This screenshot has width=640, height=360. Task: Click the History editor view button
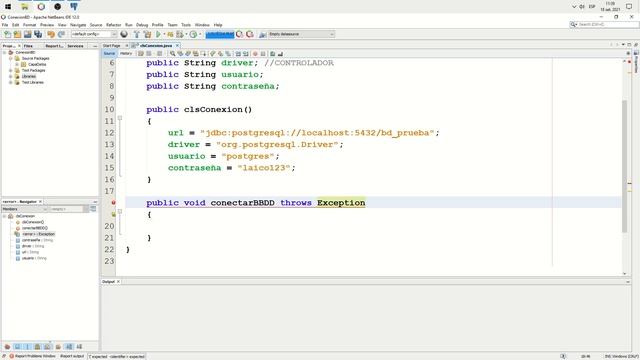click(126, 53)
